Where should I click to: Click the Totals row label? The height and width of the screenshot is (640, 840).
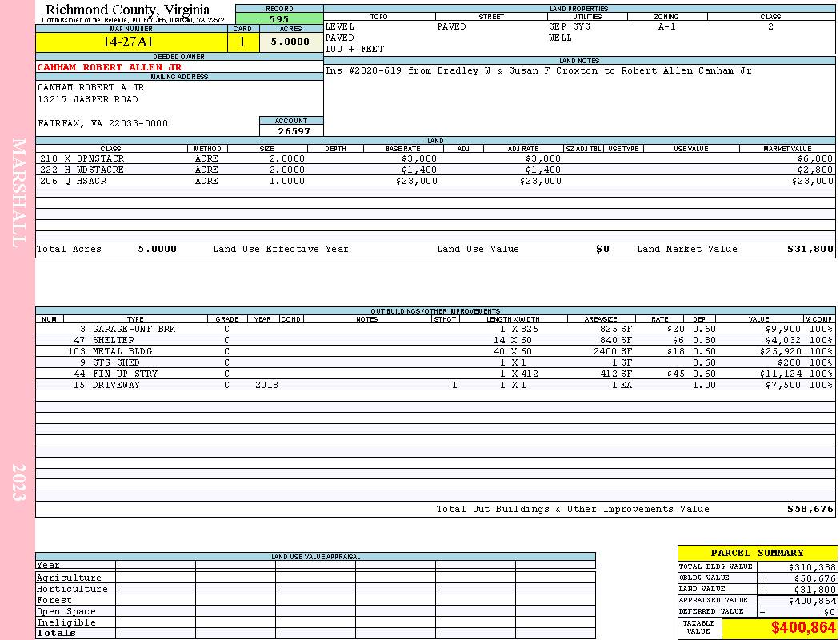56,633
